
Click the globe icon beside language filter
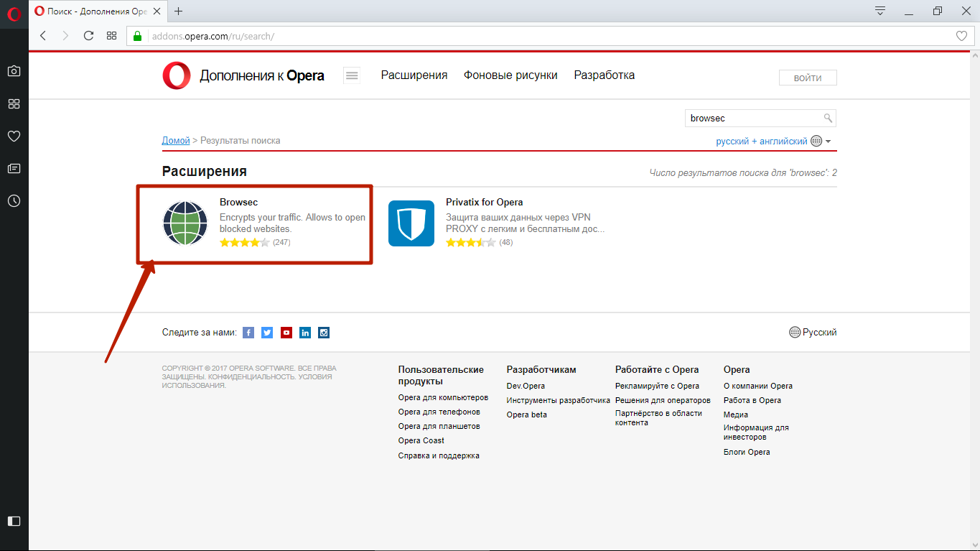816,142
